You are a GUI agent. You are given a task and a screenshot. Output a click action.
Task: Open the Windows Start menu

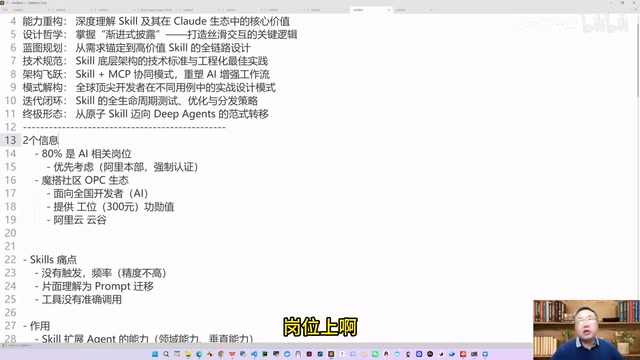coord(155,354)
